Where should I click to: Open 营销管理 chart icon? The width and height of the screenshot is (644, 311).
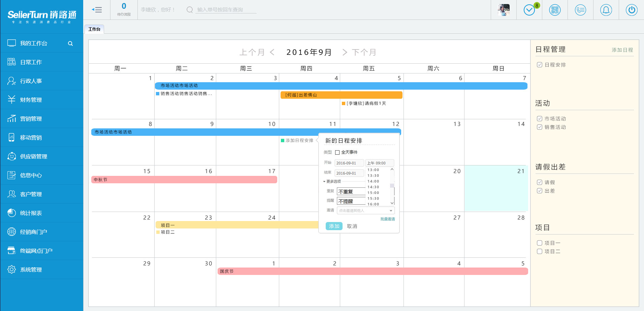(x=11, y=119)
